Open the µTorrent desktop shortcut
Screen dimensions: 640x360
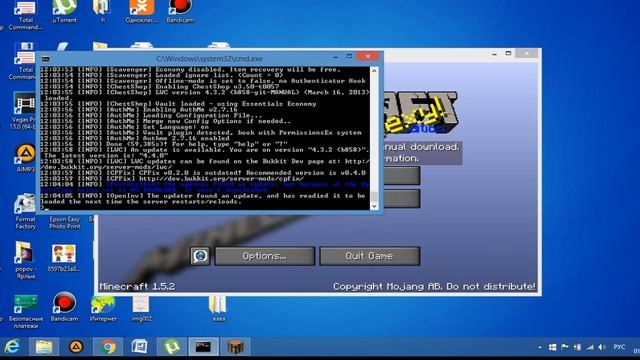tap(64, 11)
